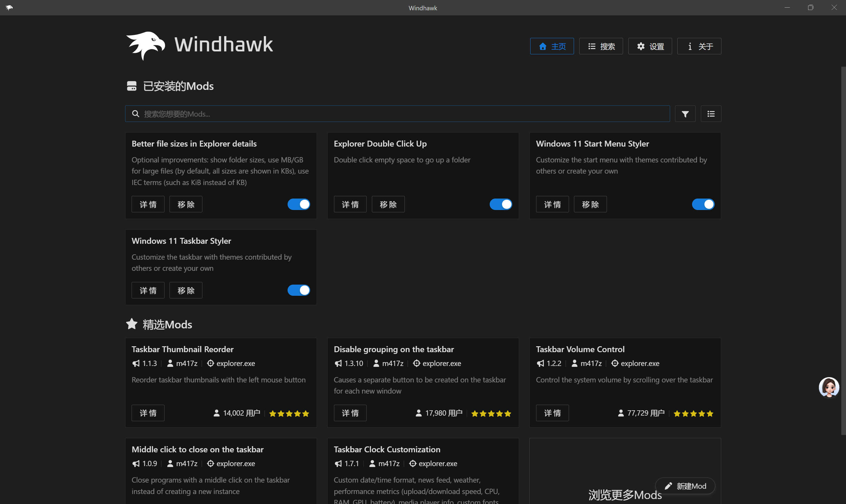Disable Better file sizes in Explorer mod
Image resolution: width=846 pixels, height=504 pixels.
point(298,204)
